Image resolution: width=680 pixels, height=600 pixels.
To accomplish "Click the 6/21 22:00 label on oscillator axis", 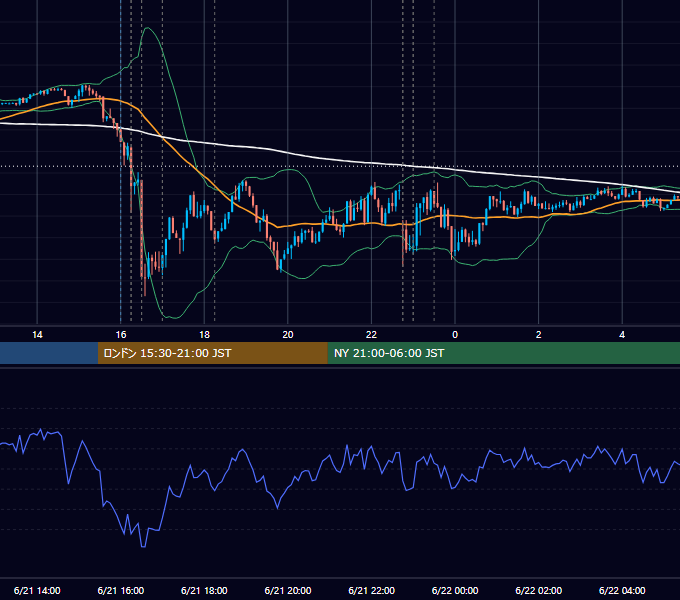I will pyautogui.click(x=372, y=590).
